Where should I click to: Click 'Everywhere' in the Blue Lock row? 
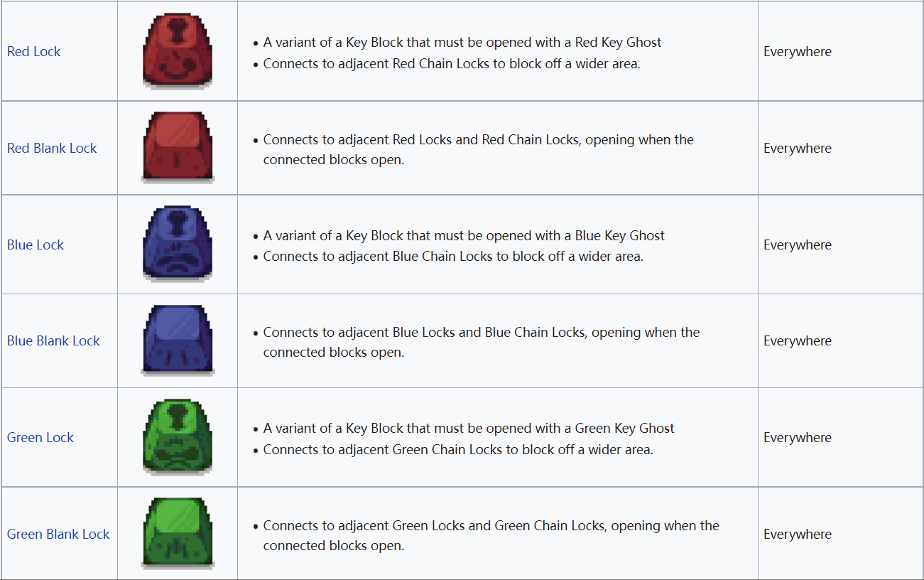(798, 245)
